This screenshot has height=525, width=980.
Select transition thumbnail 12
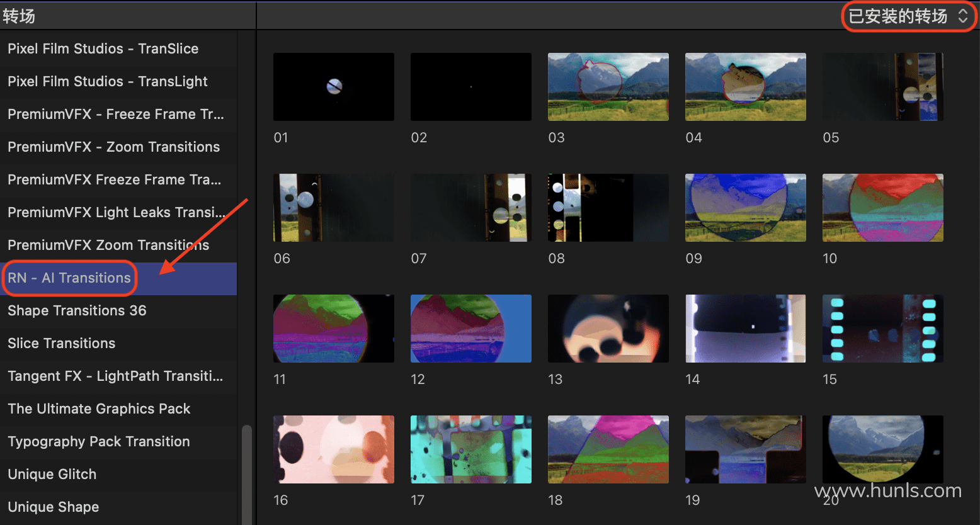471,329
